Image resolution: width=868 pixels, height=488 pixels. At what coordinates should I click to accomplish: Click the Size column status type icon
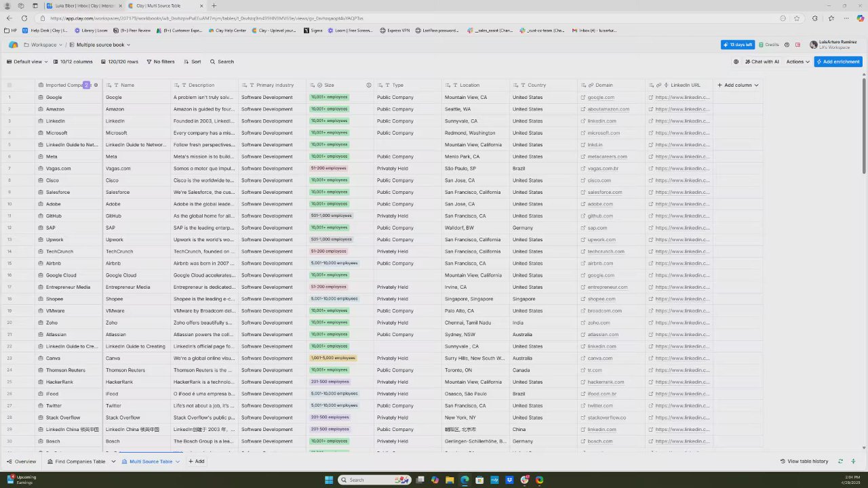(319, 85)
